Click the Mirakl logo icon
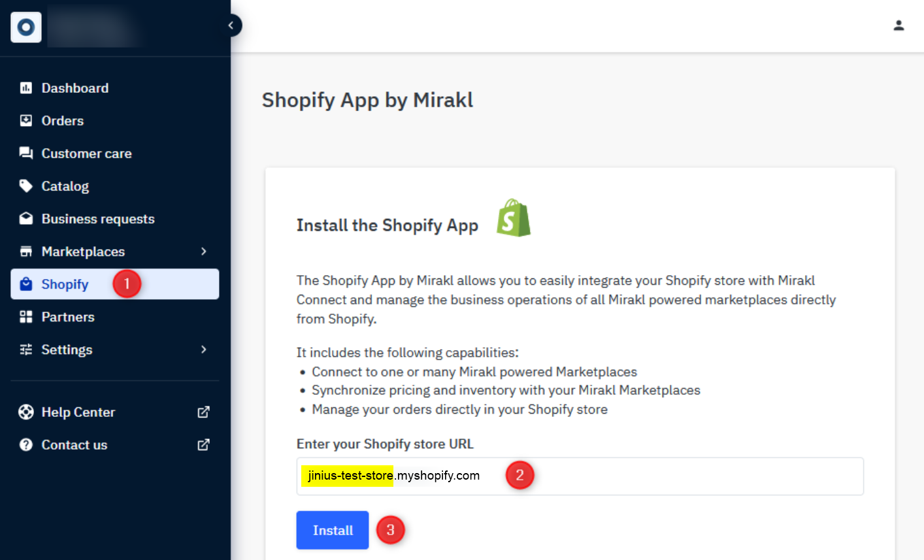 coord(26,27)
